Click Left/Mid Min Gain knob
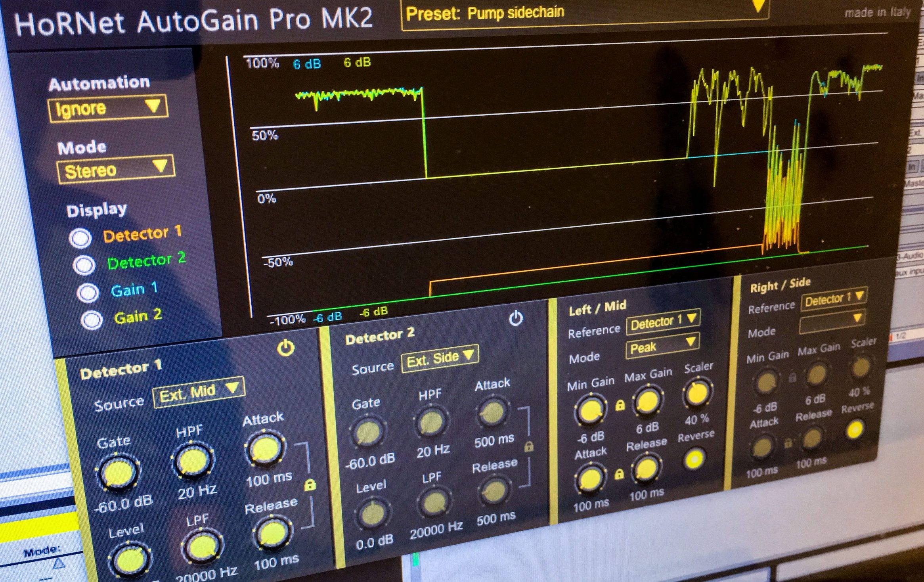The height and width of the screenshot is (582, 924). click(590, 410)
